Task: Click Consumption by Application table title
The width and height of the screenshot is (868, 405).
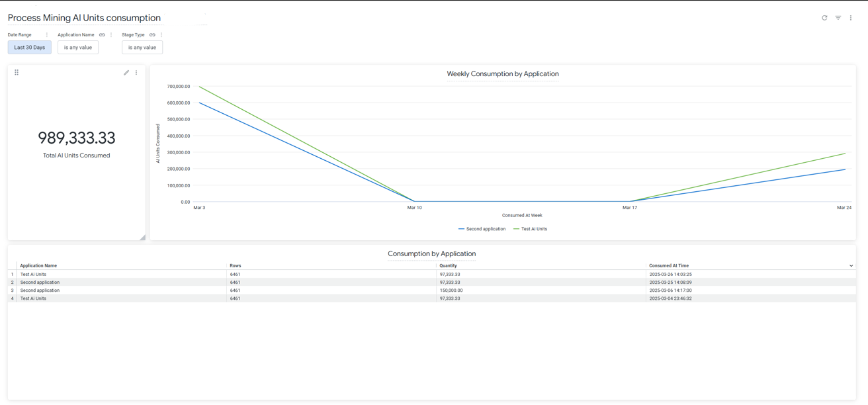Action: (x=432, y=253)
